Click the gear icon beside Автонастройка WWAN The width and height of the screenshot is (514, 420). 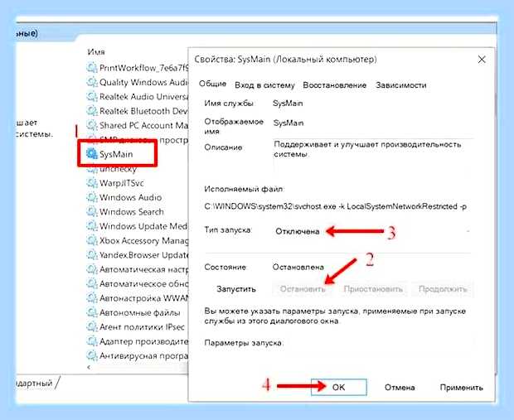[92, 298]
